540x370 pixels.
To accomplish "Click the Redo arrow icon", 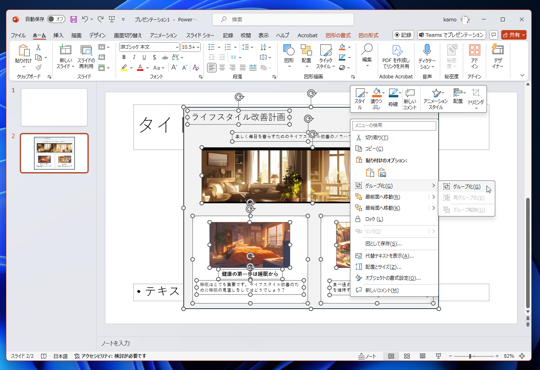I will pyautogui.click(x=100, y=19).
